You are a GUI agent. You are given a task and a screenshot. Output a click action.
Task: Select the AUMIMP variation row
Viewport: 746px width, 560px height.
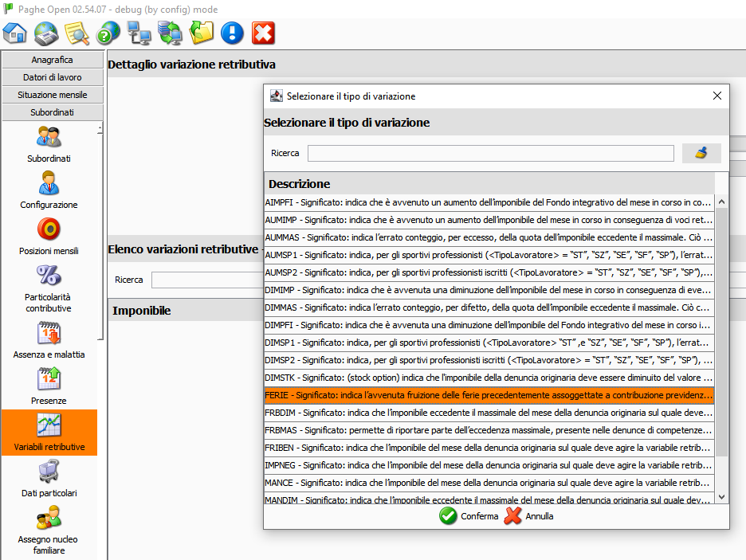(x=489, y=220)
